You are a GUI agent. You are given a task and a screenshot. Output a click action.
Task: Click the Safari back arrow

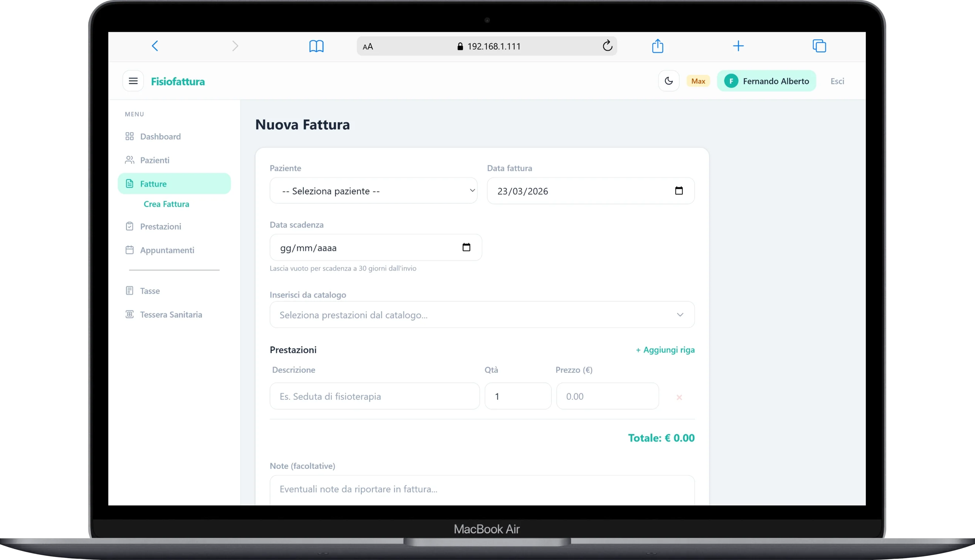coord(155,46)
